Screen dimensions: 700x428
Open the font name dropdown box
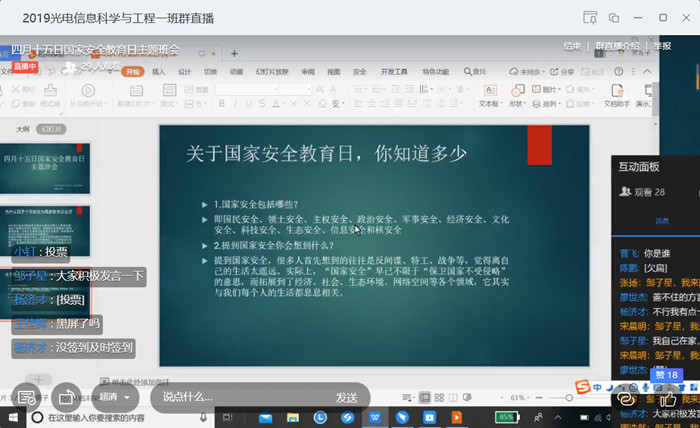coord(247,89)
